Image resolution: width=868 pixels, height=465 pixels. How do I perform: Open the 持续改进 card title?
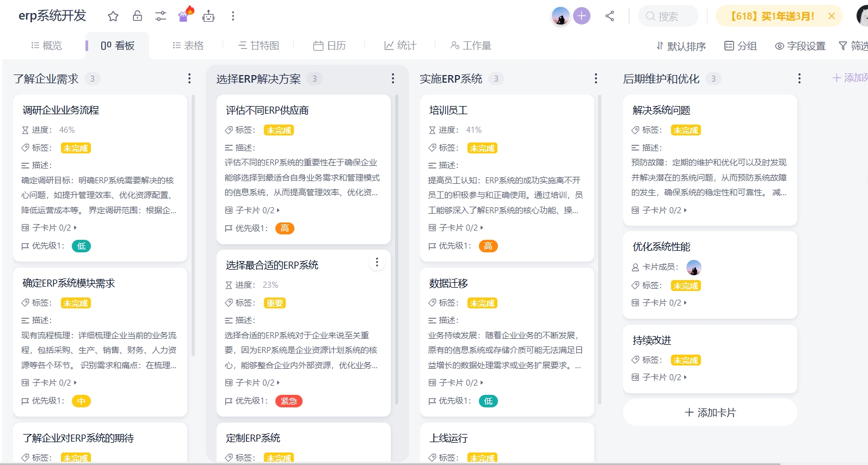pos(652,340)
